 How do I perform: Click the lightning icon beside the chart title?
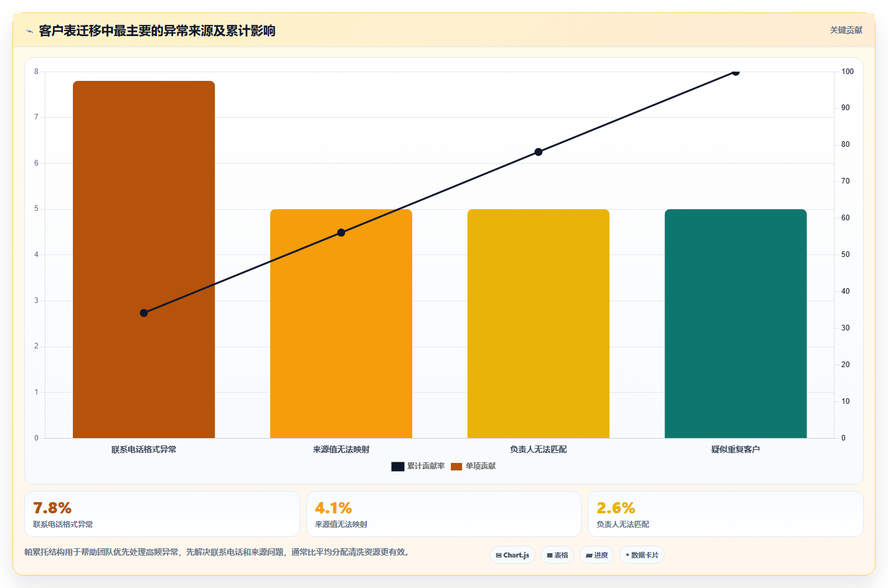coord(29,31)
